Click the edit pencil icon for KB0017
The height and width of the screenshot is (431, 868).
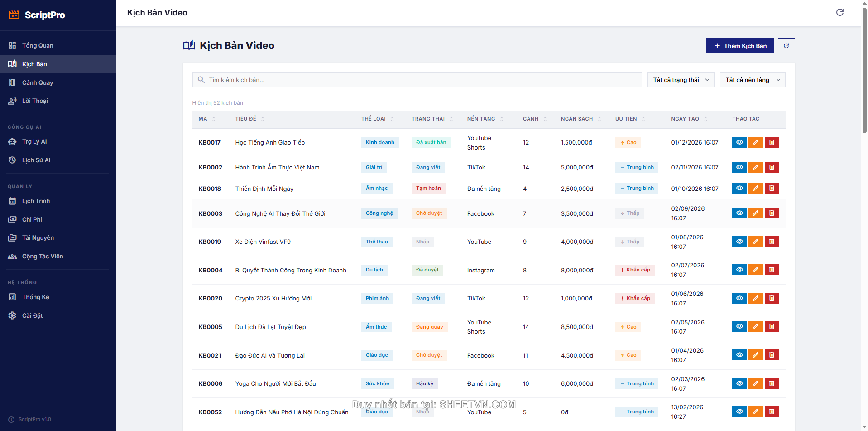click(x=755, y=142)
